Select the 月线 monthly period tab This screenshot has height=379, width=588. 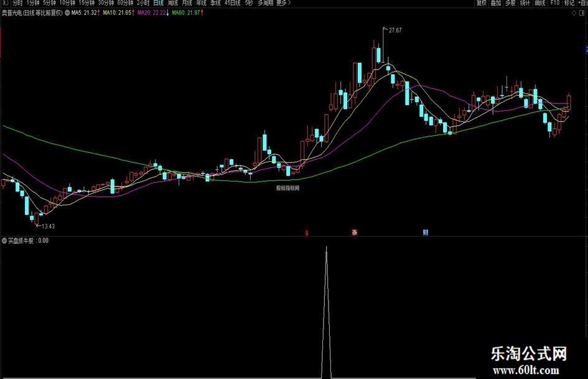[187, 3]
